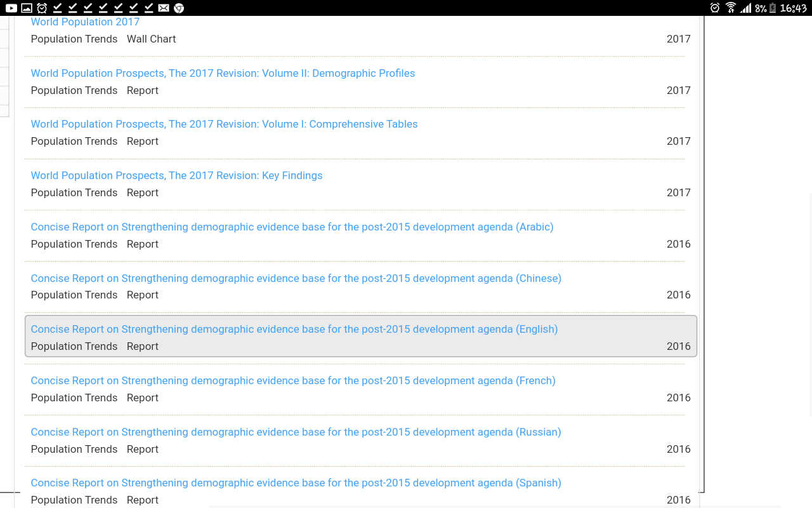
Task: Select the Concise Report (Russian) link
Action: pyautogui.click(x=296, y=432)
